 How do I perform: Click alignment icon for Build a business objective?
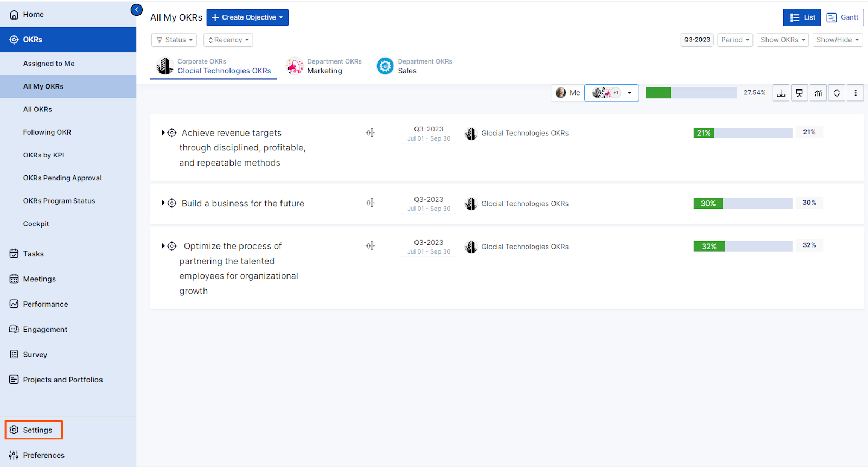(370, 203)
